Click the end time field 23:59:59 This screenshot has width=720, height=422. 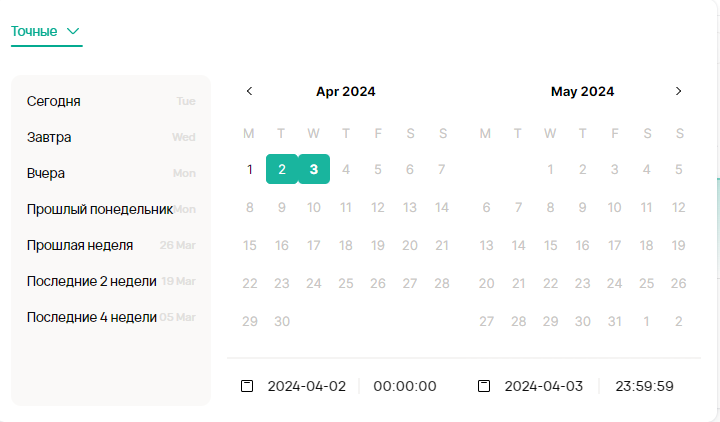(644, 386)
